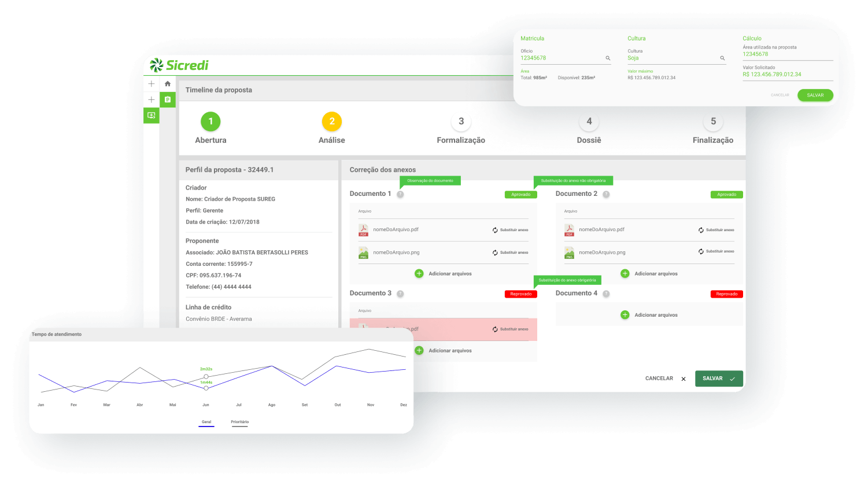
Task: Click nomeDoArquivo.pdf in Documento 1
Action: pos(396,230)
